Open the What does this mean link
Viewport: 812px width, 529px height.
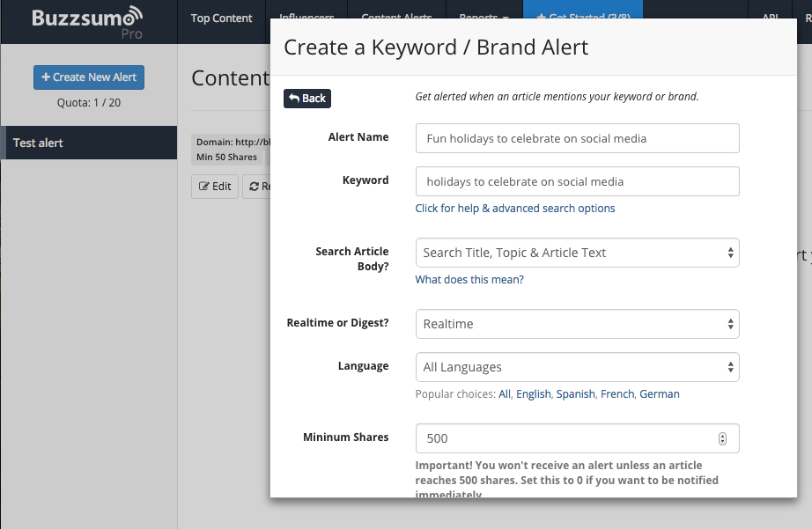[469, 280]
